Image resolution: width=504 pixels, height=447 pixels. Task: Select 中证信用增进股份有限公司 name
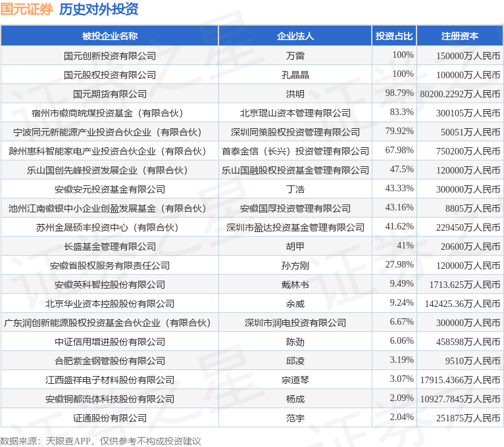tap(110, 342)
